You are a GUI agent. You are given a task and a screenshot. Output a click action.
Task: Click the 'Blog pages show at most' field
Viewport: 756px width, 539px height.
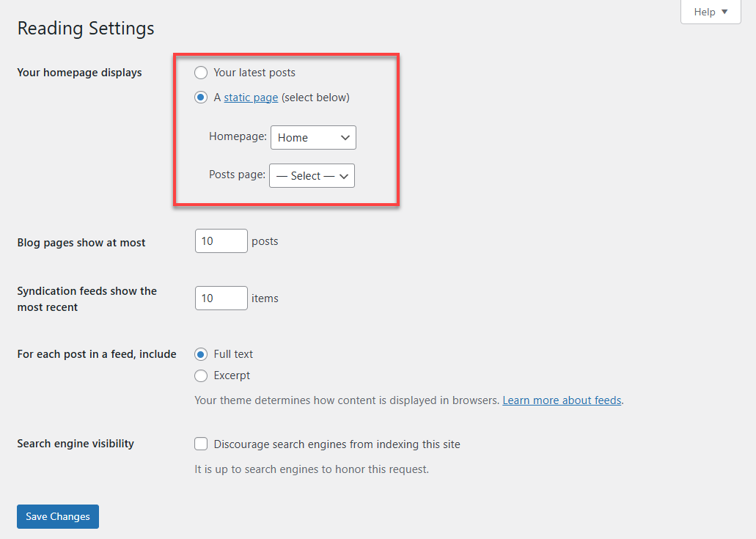[221, 241]
